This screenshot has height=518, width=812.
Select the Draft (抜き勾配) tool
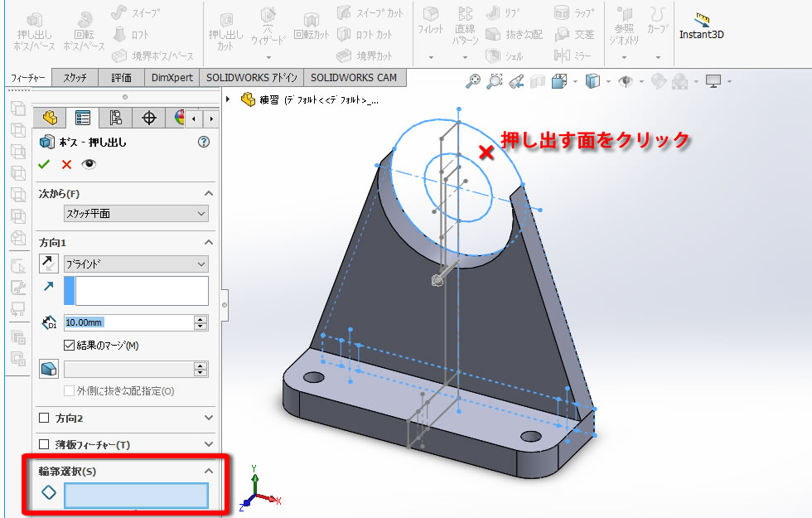tap(515, 35)
